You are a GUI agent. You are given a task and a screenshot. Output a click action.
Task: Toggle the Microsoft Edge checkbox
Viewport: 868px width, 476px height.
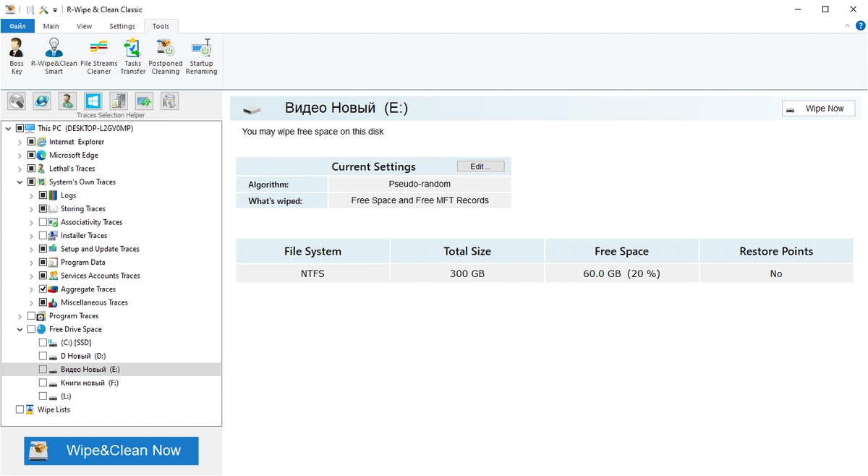(x=31, y=155)
